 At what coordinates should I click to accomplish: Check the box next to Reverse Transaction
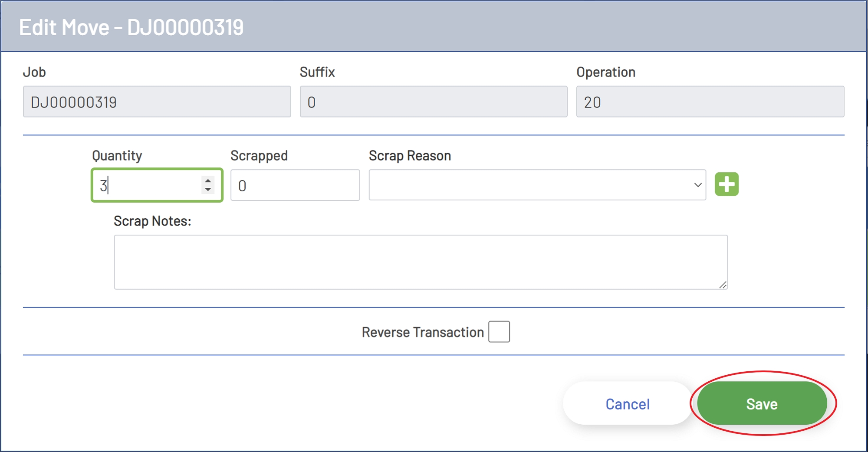pos(498,331)
